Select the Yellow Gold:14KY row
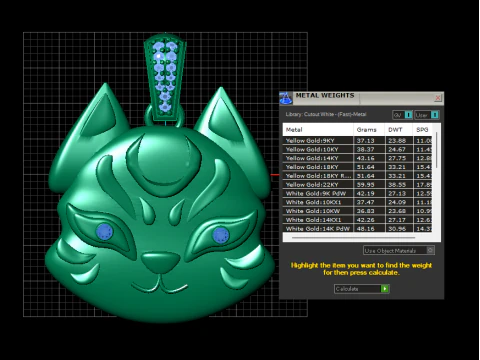Image resolution: width=480 pixels, height=360 pixels. coord(357,158)
